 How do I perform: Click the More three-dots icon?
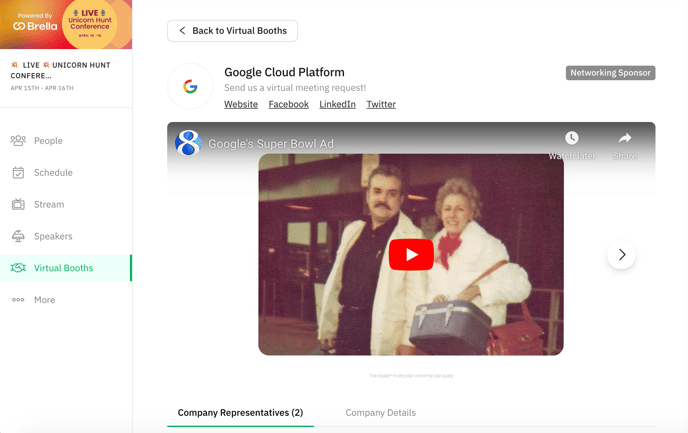click(x=18, y=300)
